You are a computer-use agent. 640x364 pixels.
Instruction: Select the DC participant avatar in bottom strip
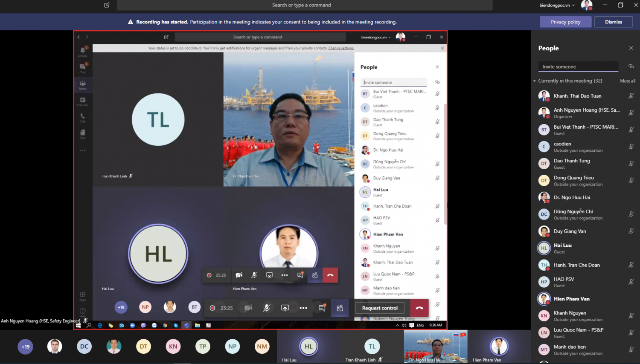84,347
